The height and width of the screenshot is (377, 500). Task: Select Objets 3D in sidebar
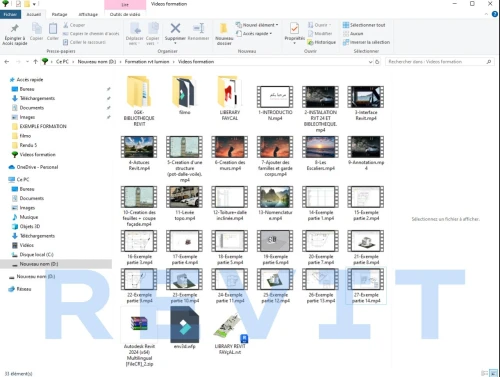pyautogui.click(x=30, y=226)
